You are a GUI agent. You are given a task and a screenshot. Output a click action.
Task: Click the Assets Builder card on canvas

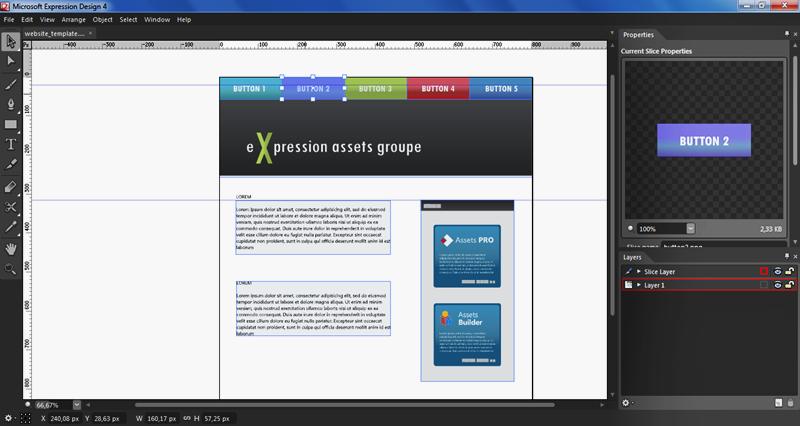click(467, 335)
